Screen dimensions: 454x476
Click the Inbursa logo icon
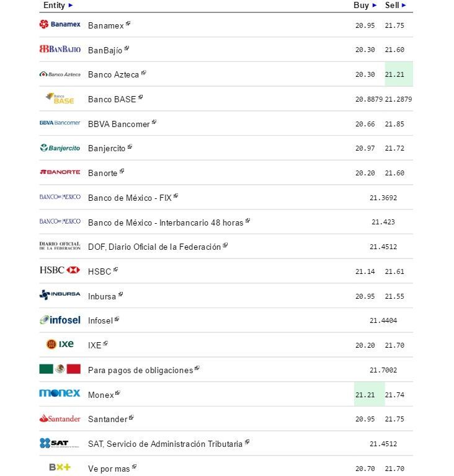click(60, 295)
